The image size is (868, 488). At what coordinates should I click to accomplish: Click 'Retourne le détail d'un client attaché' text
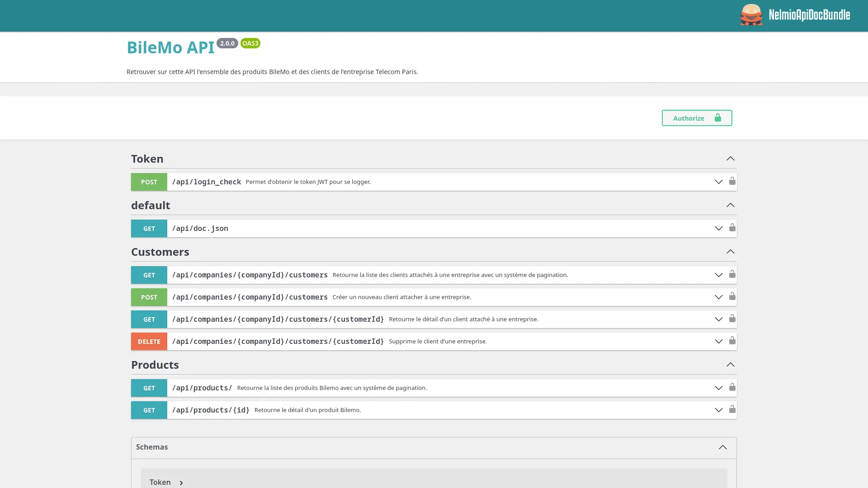pos(463,319)
